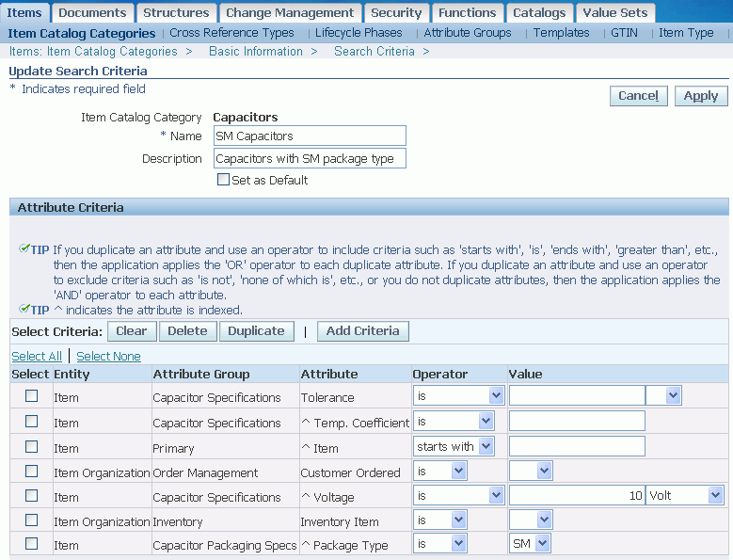Click the Add Criteria button
733x560 pixels.
click(x=363, y=331)
